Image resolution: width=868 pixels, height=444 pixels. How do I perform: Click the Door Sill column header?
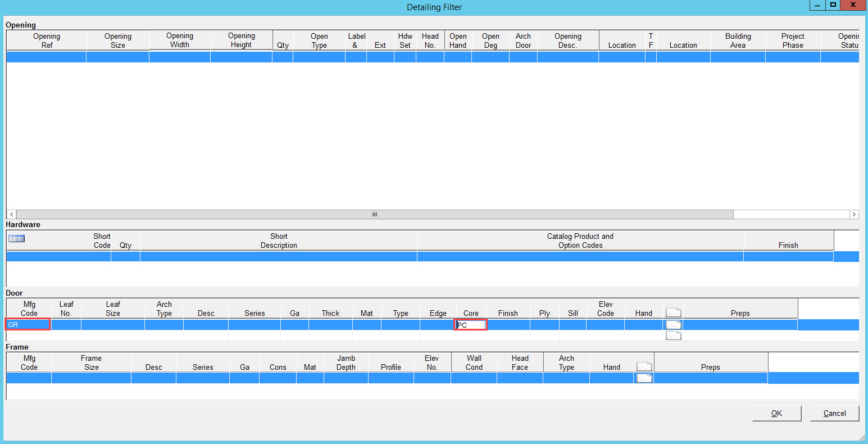pyautogui.click(x=573, y=309)
